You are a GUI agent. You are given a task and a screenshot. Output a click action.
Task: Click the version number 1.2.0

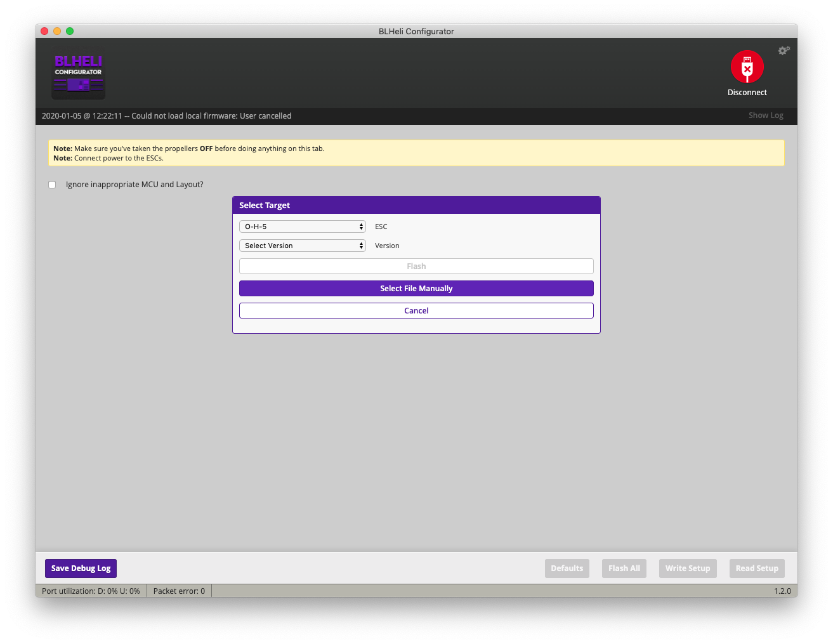click(x=782, y=591)
